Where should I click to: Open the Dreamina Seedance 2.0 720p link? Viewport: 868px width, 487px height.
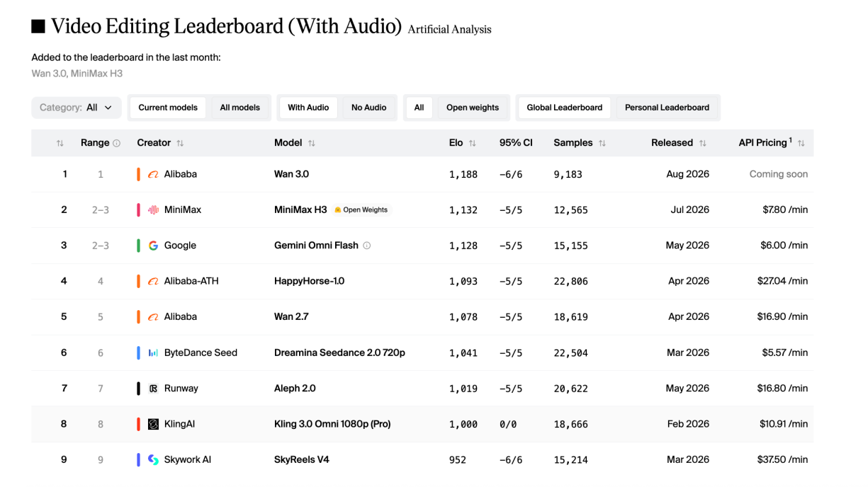339,353
